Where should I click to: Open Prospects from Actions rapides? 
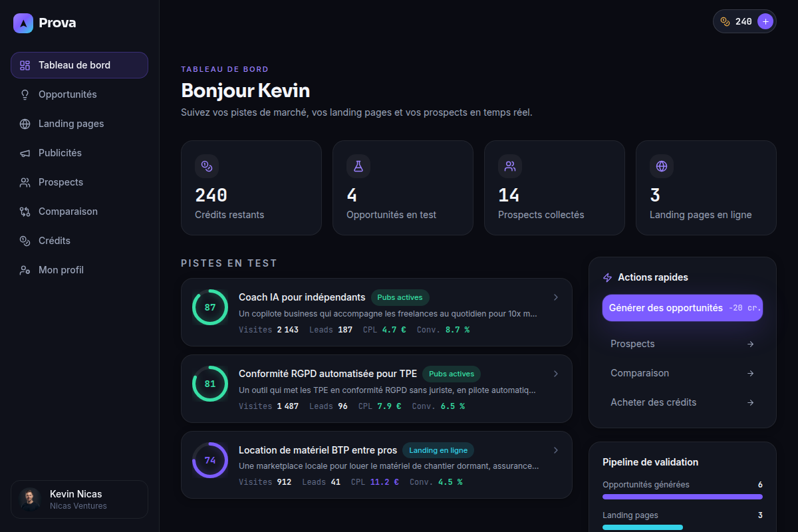(x=682, y=344)
